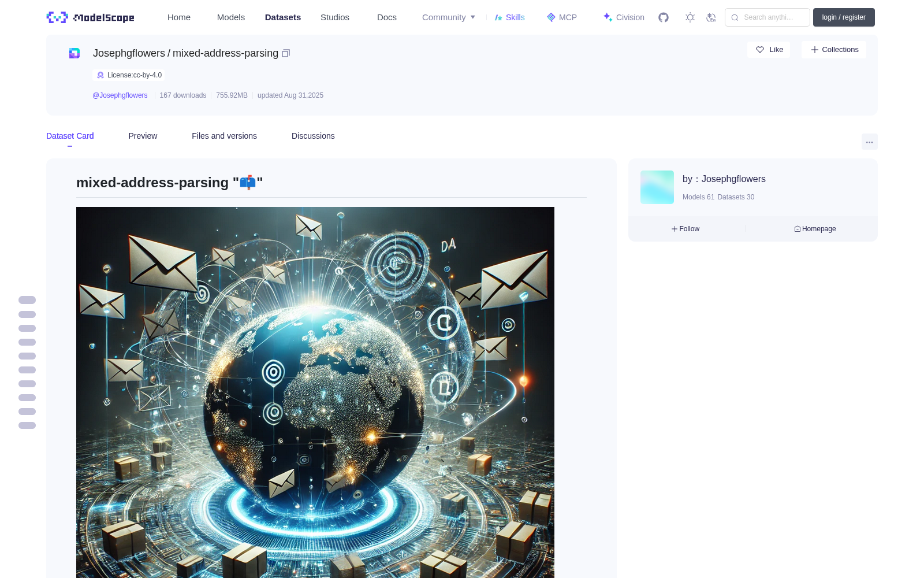Click the license badge icon
Viewport: 924px width, 578px height.
[100, 75]
